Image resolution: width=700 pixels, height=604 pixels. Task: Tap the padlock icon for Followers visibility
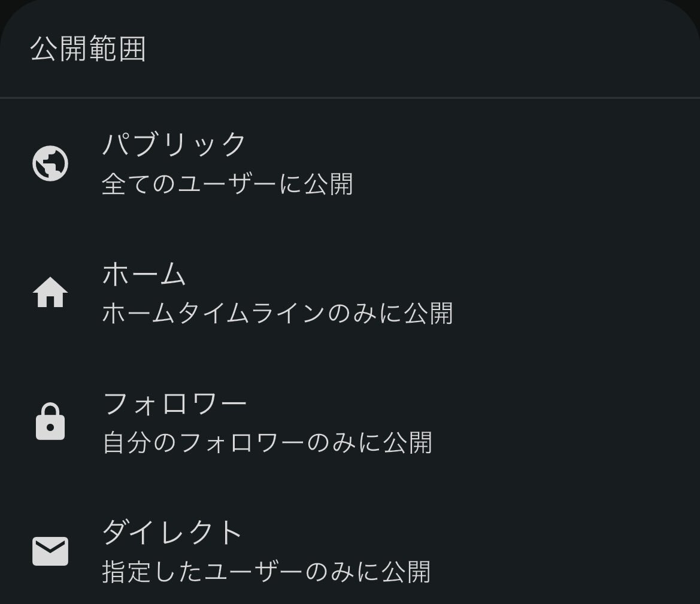(50, 421)
